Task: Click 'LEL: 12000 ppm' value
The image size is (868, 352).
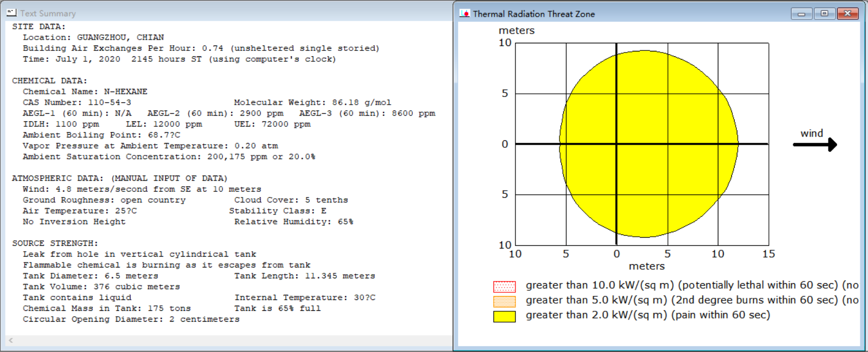Action: (x=164, y=124)
